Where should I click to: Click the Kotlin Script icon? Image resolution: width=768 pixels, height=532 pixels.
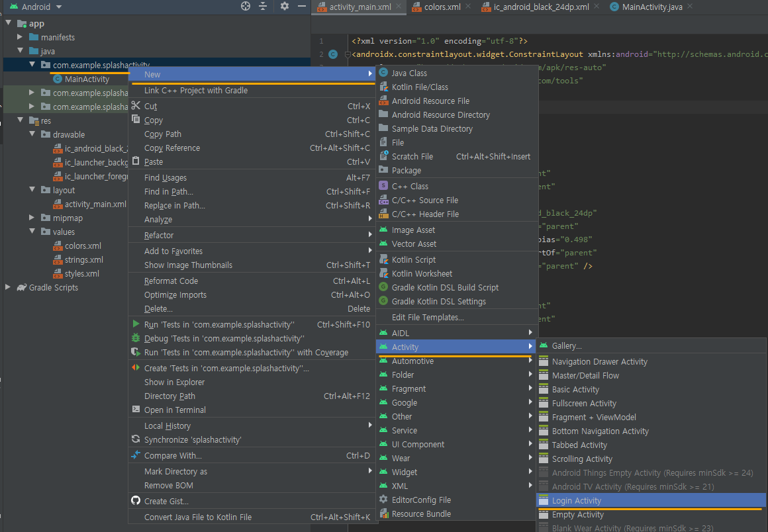coord(383,259)
